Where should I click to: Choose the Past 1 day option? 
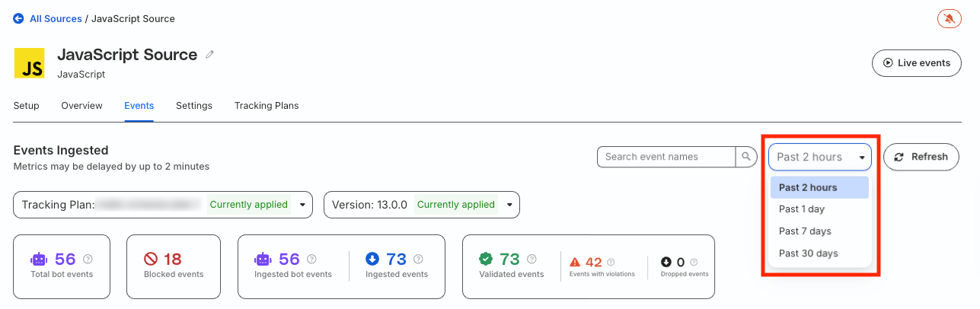coord(819,209)
